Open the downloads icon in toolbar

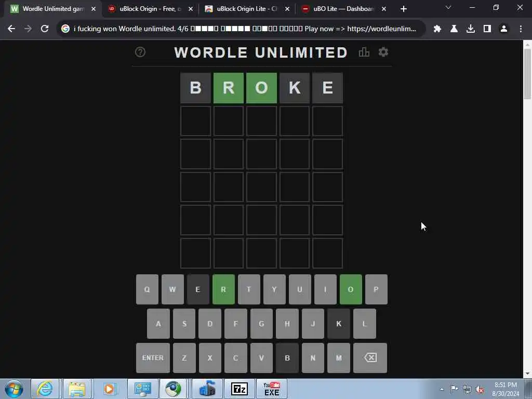(x=471, y=29)
